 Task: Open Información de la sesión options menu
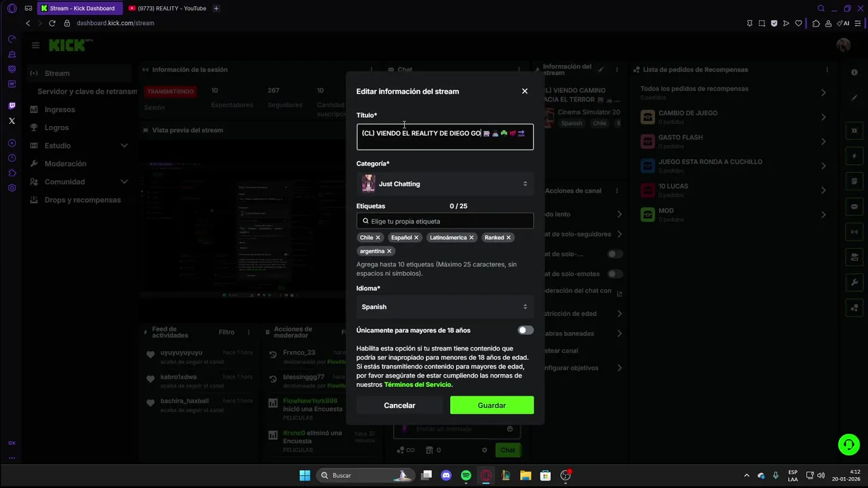[371, 70]
